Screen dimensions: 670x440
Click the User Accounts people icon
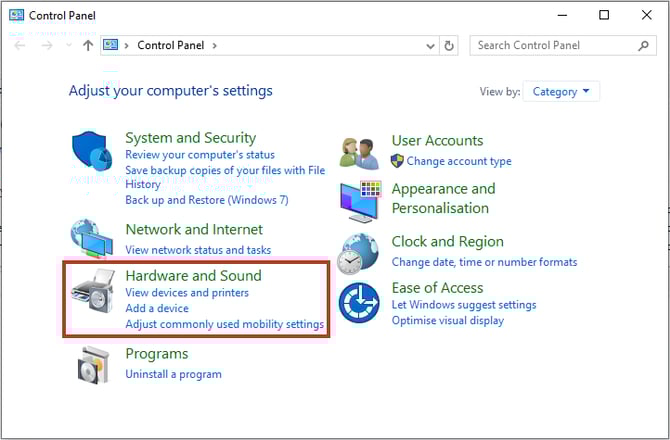coord(360,152)
